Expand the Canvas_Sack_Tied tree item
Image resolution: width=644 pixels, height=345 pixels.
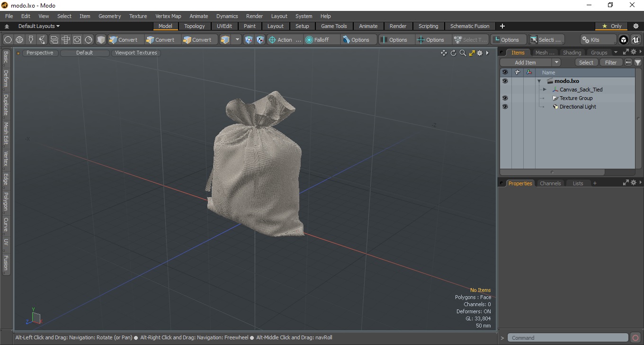545,90
